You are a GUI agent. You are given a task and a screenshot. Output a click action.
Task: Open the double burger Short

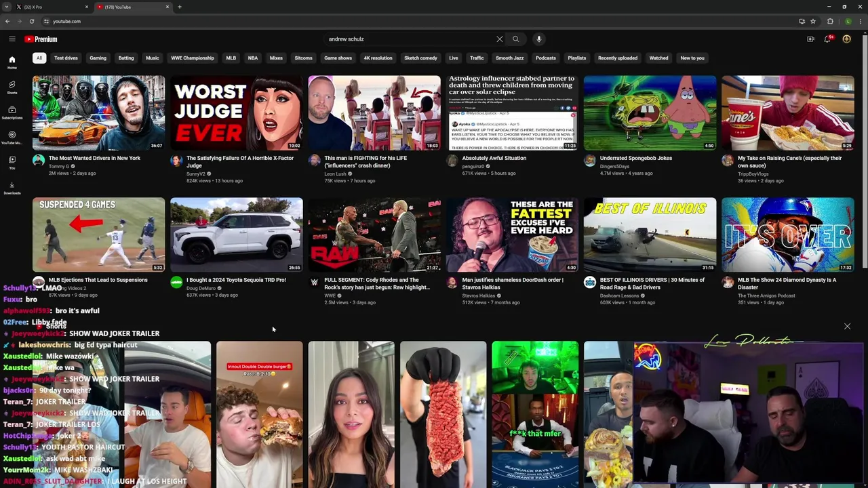click(260, 414)
